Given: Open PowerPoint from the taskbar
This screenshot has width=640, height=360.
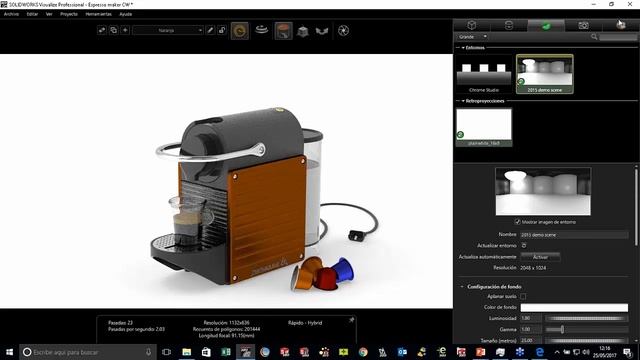Looking at the screenshot, I should pyautogui.click(x=480, y=352).
